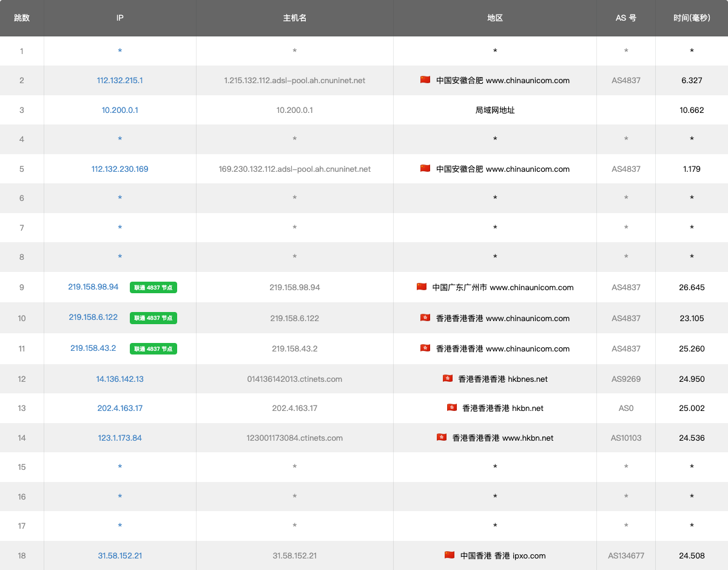Open IP link 10.200.0.1
Viewport: 728px width, 570px height.
[120, 110]
